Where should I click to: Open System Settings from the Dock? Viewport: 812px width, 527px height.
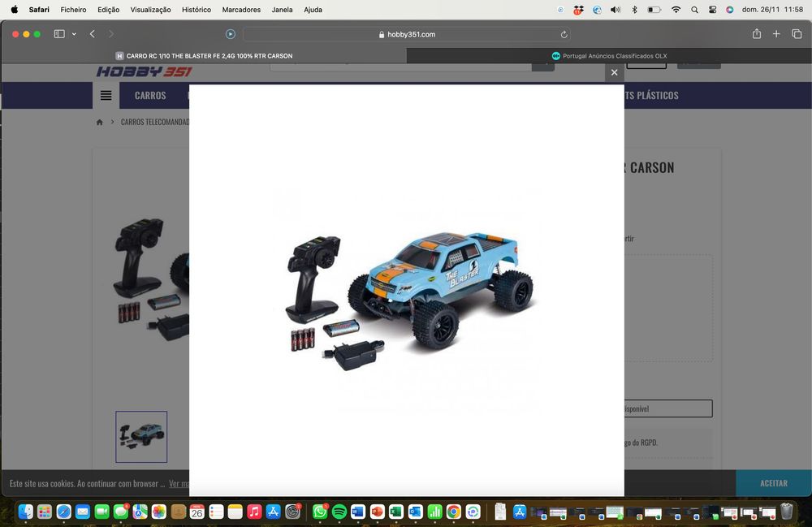[x=292, y=512]
